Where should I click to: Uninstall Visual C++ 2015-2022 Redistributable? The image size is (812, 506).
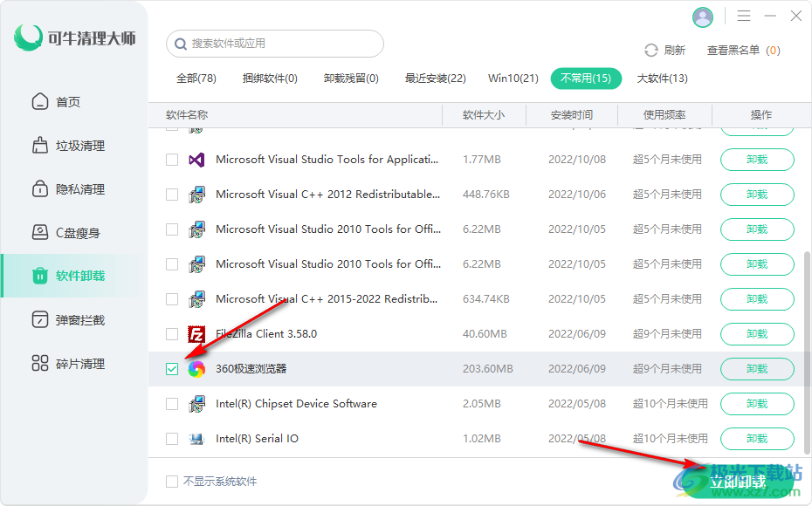(x=757, y=299)
